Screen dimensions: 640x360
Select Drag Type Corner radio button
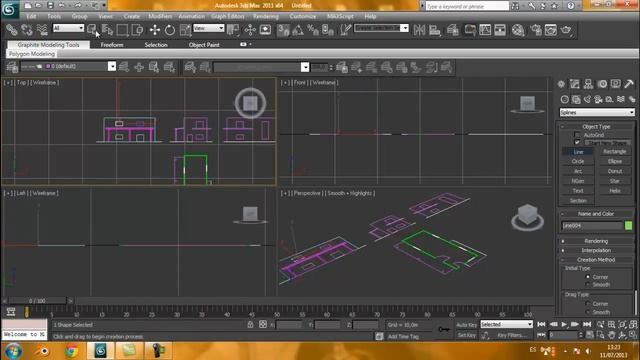pyautogui.click(x=588, y=304)
